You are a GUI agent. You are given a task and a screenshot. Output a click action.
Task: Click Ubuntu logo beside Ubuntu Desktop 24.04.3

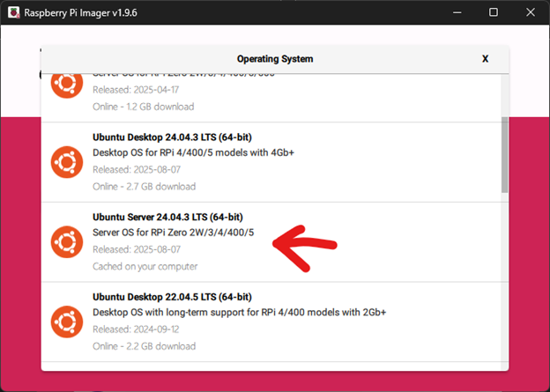(x=67, y=162)
